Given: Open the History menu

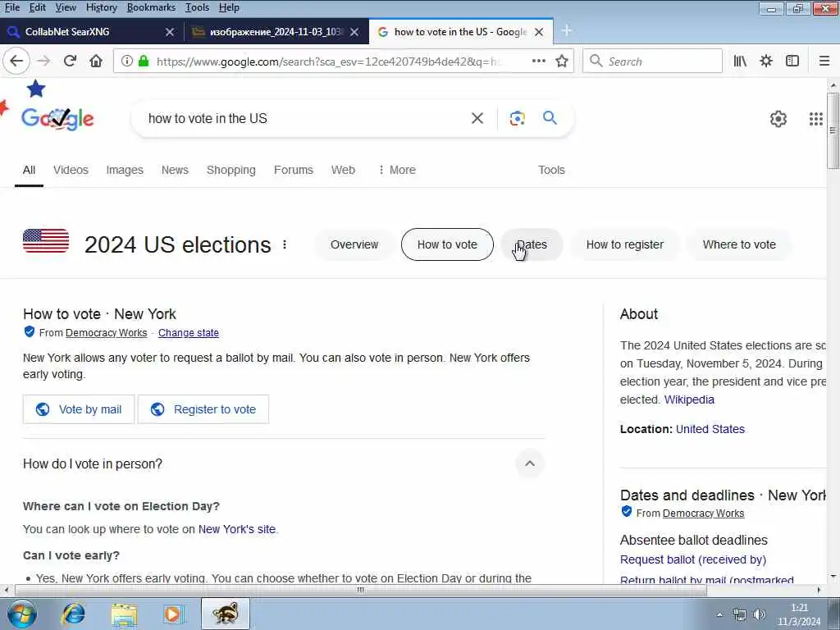Looking at the screenshot, I should [x=101, y=7].
